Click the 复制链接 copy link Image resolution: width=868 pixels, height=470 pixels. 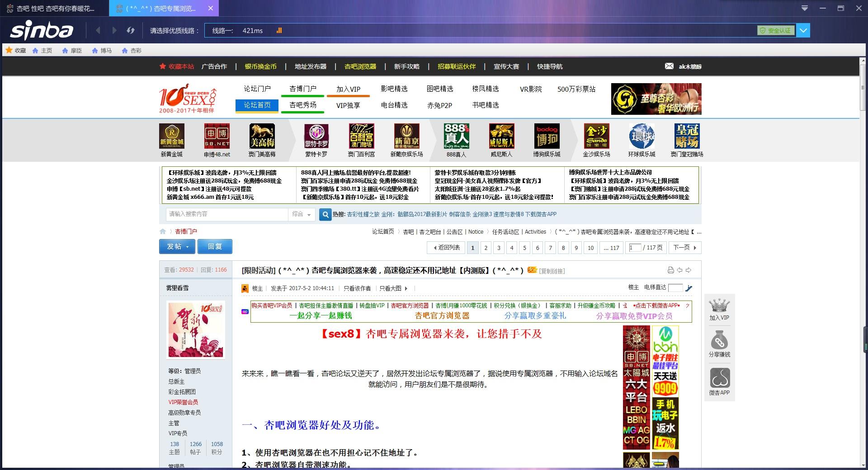tap(552, 271)
